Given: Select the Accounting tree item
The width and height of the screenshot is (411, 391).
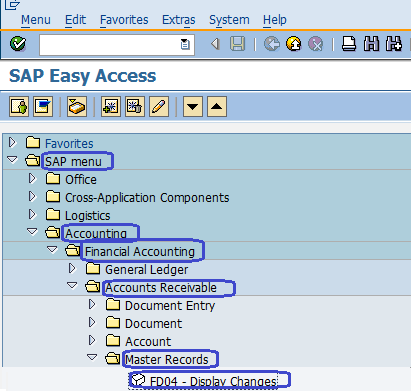Looking at the screenshot, I should click(96, 234).
